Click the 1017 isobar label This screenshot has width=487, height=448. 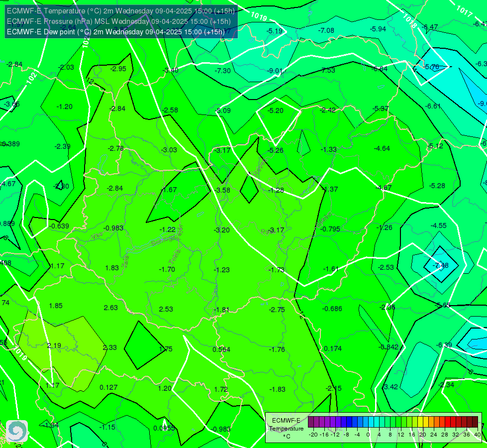point(464,11)
